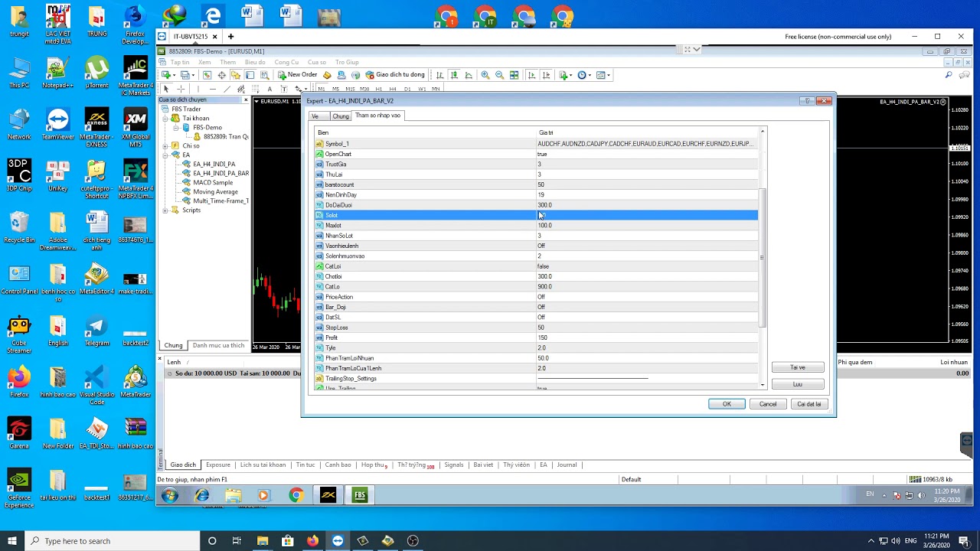Switch to the 'Chung' tab in Expert dialog
This screenshot has width=980, height=551.
pyautogui.click(x=341, y=116)
